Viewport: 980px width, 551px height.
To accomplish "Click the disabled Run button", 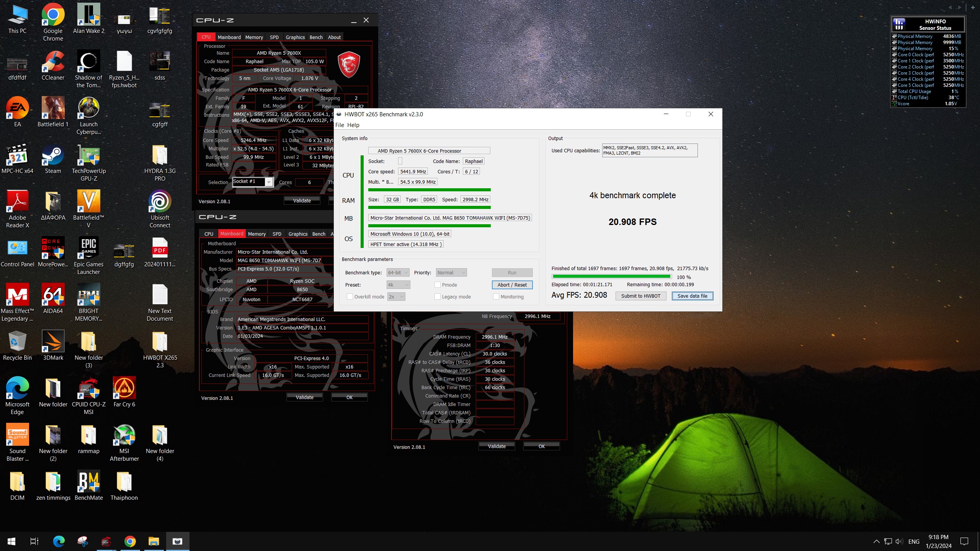I will (512, 272).
